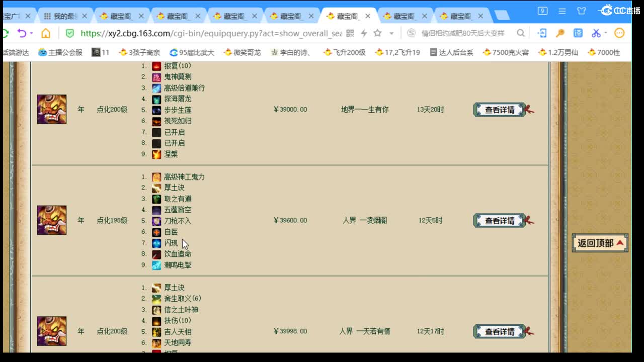Screen dimensions: 644x362
Task: Click the 自医 skill icon
Action: click(x=156, y=232)
